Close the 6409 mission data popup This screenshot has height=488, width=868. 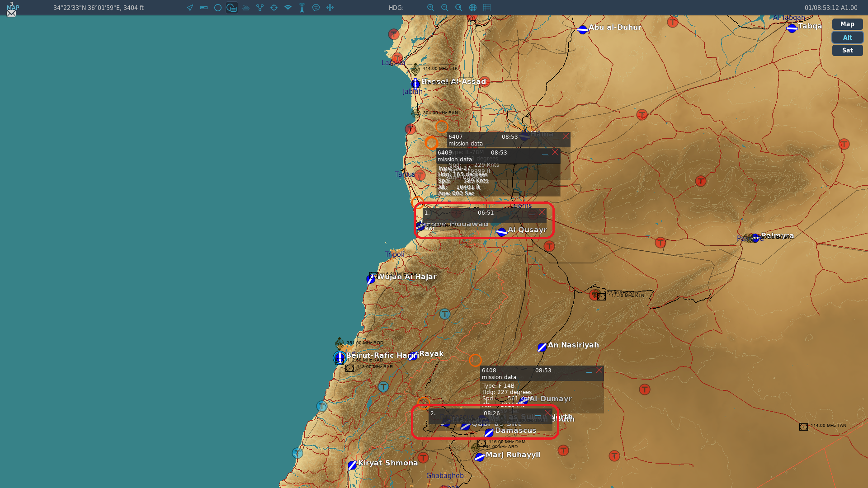pos(555,152)
